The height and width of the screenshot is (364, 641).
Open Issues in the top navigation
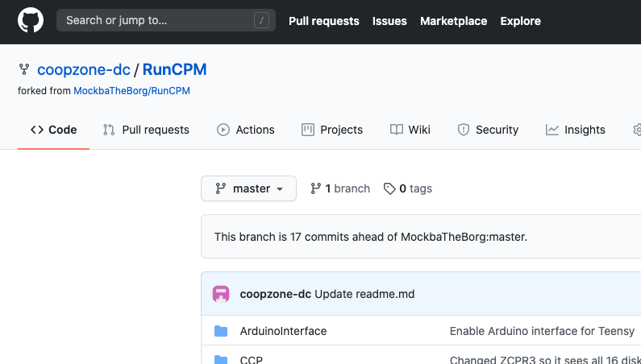coord(389,21)
